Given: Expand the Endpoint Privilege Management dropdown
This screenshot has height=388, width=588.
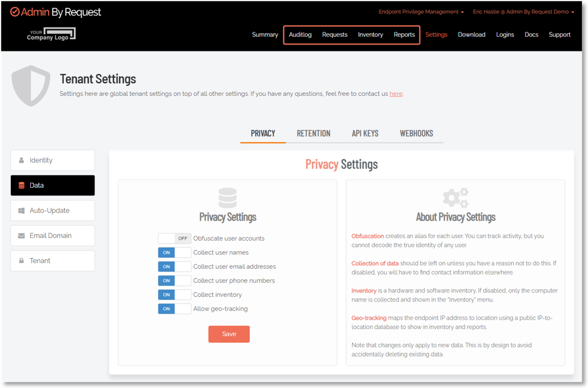Looking at the screenshot, I should (x=421, y=12).
